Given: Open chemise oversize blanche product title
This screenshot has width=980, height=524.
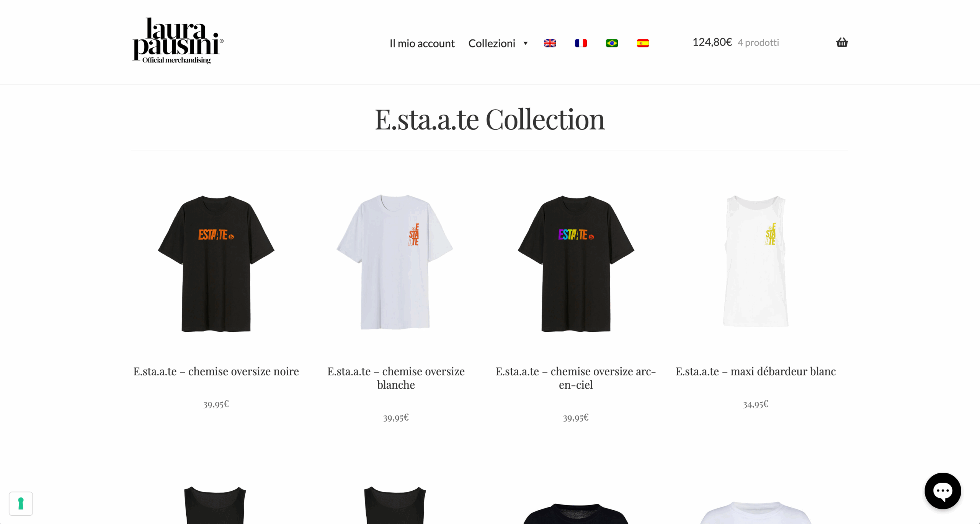Looking at the screenshot, I should 396,378.
